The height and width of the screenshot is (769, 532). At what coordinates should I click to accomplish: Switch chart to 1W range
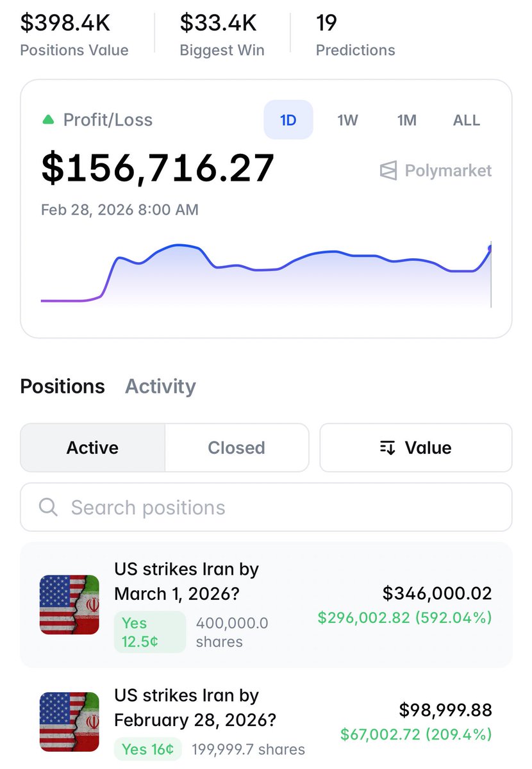coord(347,120)
